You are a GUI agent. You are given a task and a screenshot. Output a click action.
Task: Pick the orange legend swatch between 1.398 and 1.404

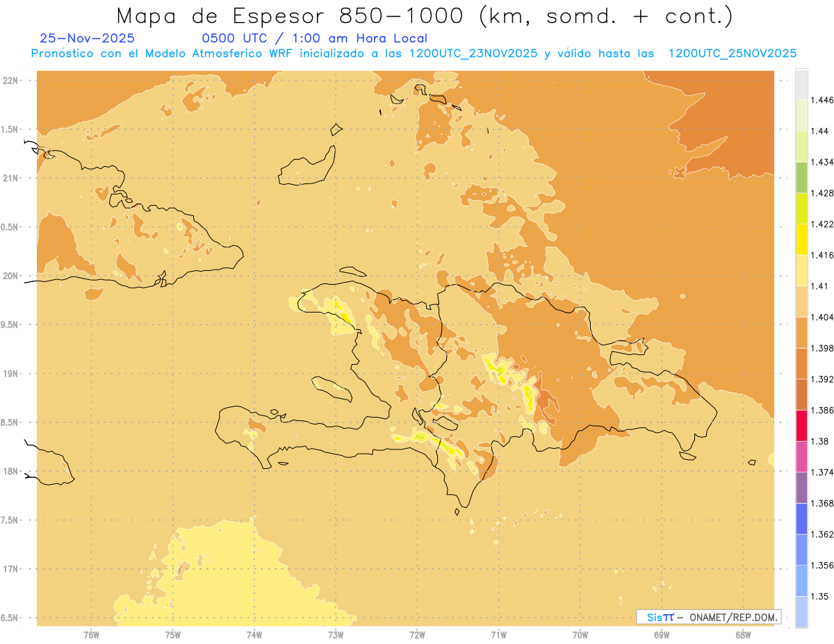801,332
